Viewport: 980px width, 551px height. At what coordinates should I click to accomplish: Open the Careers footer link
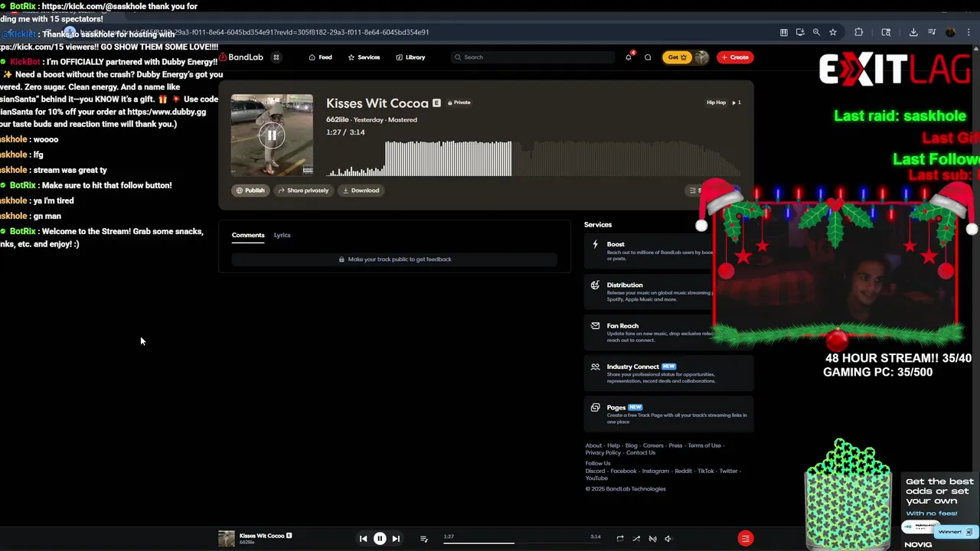tap(653, 445)
